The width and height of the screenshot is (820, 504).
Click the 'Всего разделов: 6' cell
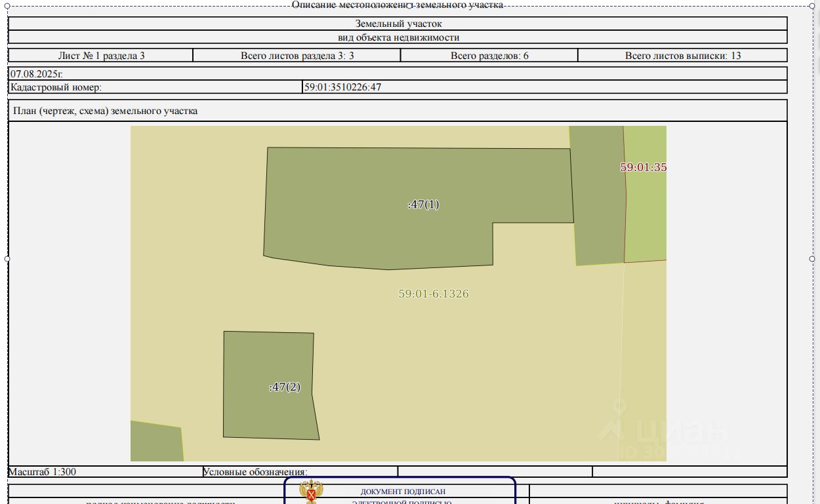[489, 56]
